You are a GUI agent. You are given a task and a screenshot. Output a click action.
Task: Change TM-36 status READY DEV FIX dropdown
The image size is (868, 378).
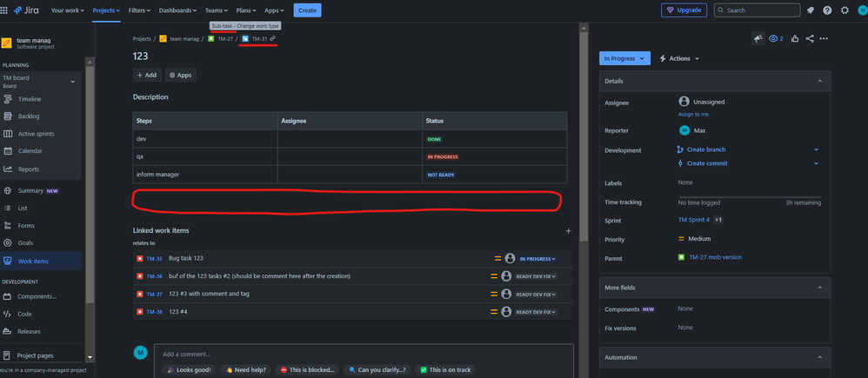tap(536, 276)
